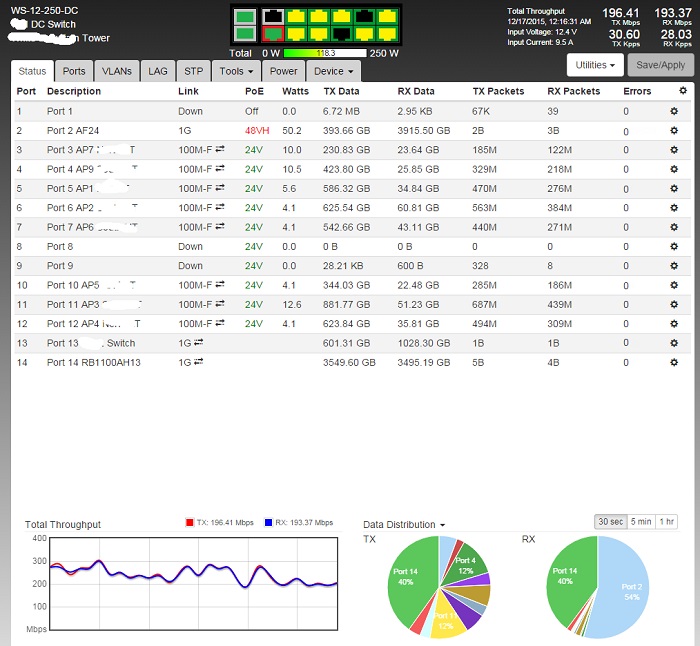Open settings gear for Port 8 row

[674, 246]
